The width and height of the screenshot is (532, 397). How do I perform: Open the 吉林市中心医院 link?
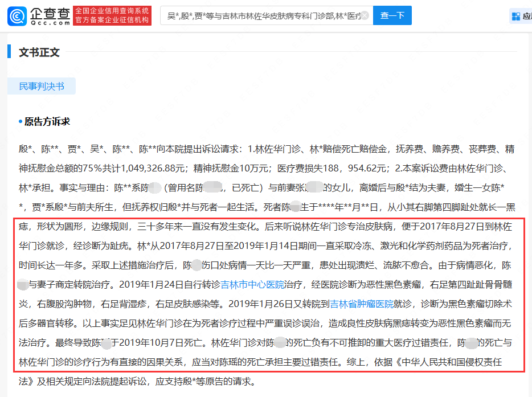point(252,285)
